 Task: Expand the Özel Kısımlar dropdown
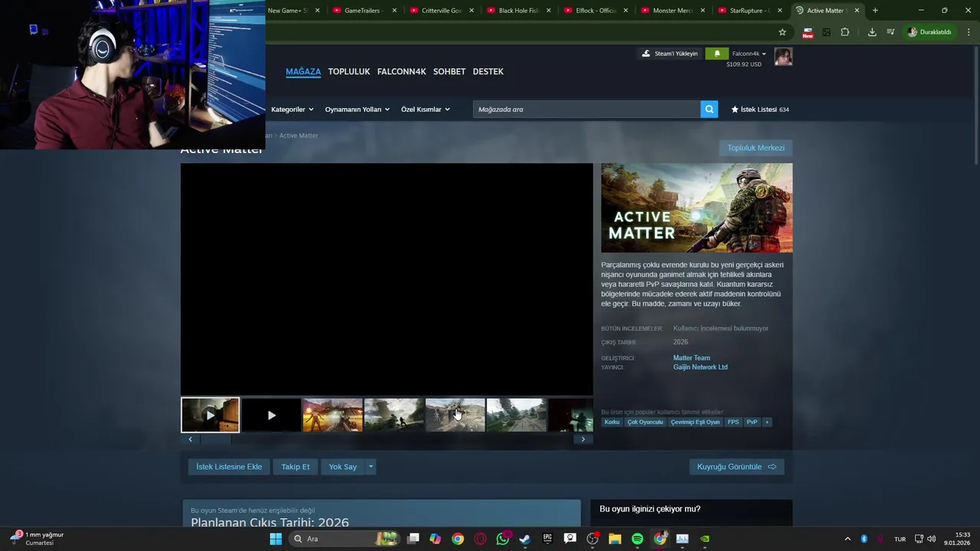[425, 109]
